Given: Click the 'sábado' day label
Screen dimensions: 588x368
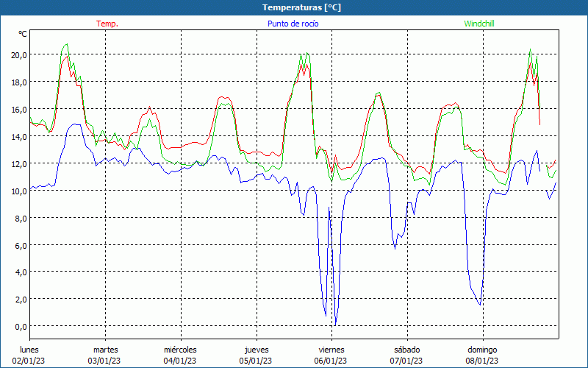Looking at the screenshot, I should click(407, 350).
